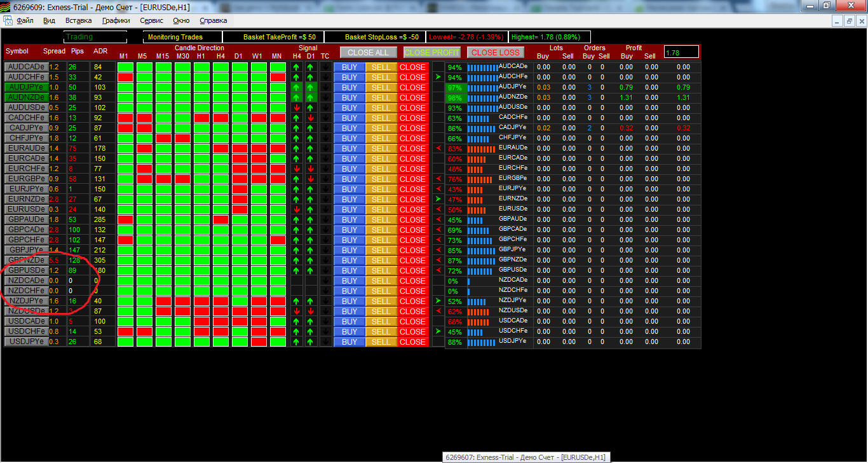Screen dimensions: 868x463
Task: Open the Графики menu
Action: (x=116, y=20)
